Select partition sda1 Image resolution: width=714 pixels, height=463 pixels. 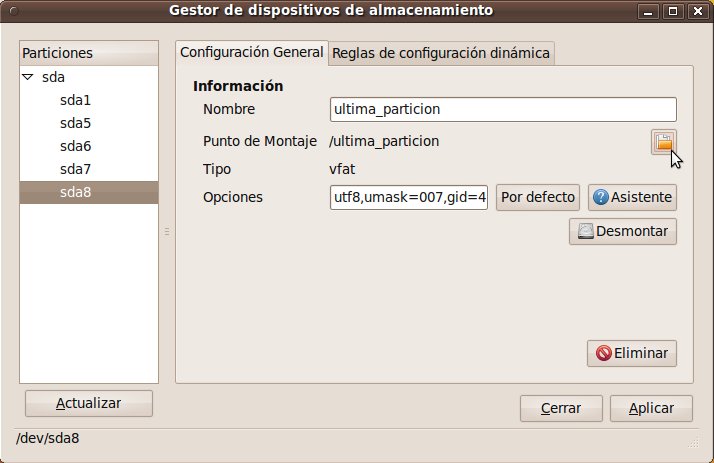click(76, 100)
